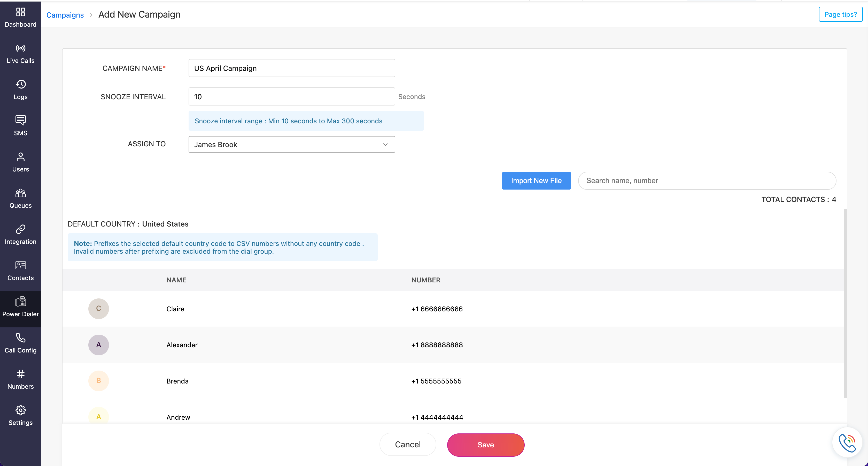Viewport: 868px width, 466px height.
Task: Open the Integration link icon
Action: [21, 229]
